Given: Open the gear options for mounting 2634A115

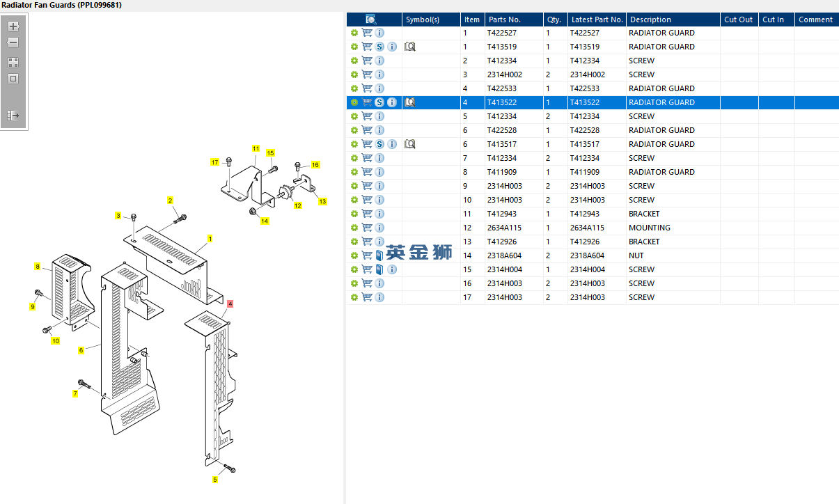Looking at the screenshot, I should 354,228.
